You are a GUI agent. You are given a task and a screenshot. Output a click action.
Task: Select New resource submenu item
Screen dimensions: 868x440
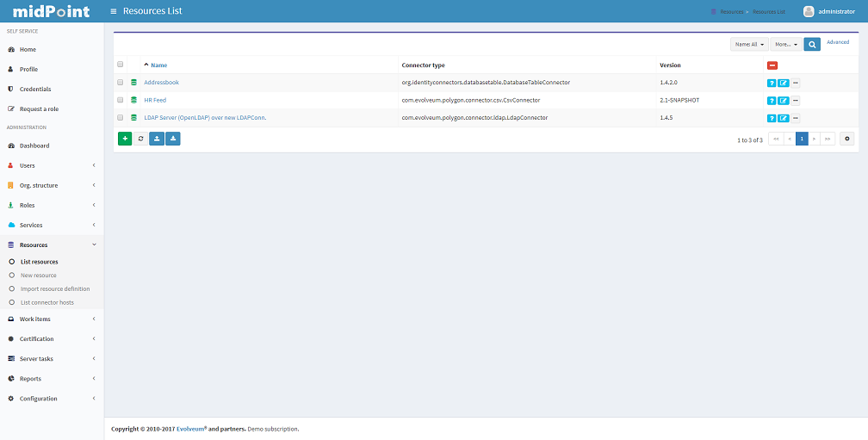point(52,275)
